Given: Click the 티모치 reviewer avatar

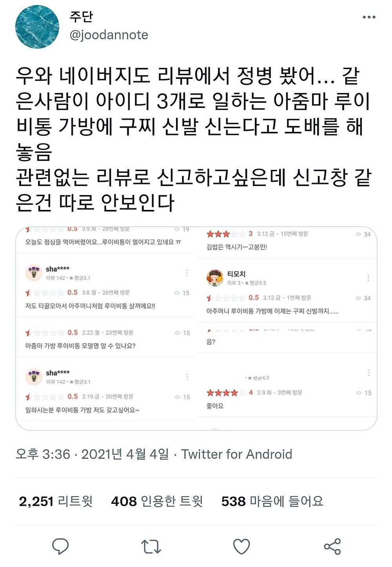Looking at the screenshot, I should click(214, 278).
